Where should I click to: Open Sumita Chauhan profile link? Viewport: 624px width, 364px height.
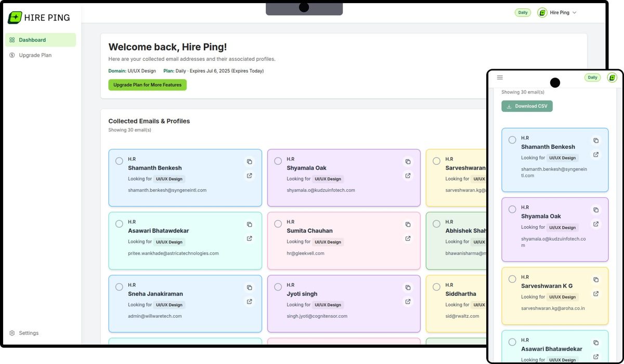pos(408,239)
